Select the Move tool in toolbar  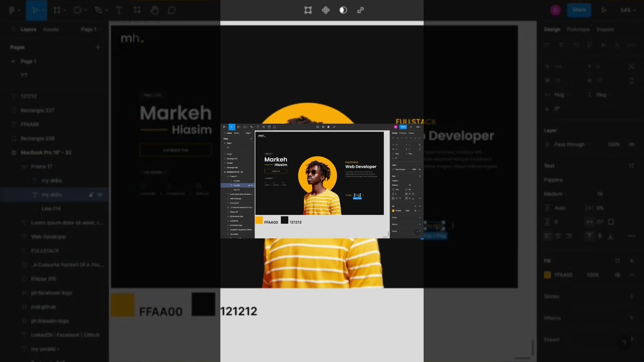[35, 10]
